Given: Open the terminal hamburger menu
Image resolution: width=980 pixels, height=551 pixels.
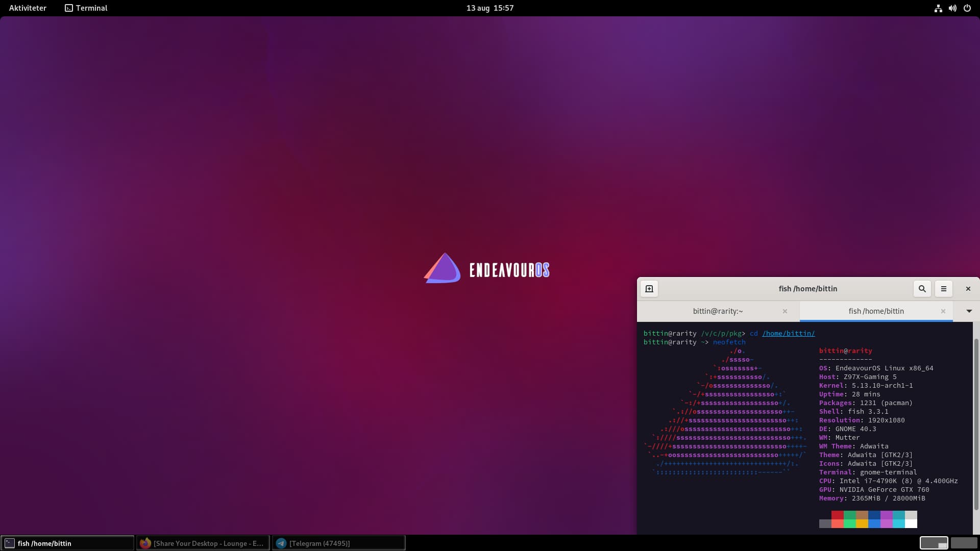Looking at the screenshot, I should click(x=943, y=289).
